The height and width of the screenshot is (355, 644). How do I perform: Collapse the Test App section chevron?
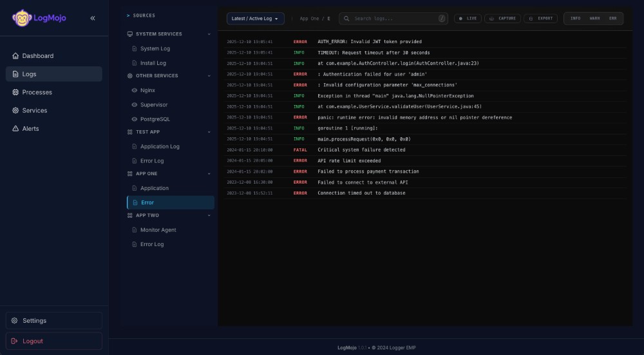tap(209, 132)
